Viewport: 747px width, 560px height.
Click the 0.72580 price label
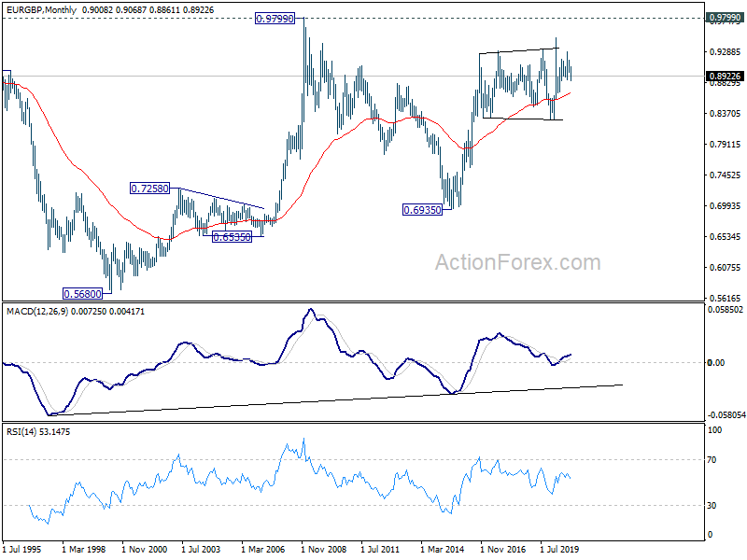149,189
